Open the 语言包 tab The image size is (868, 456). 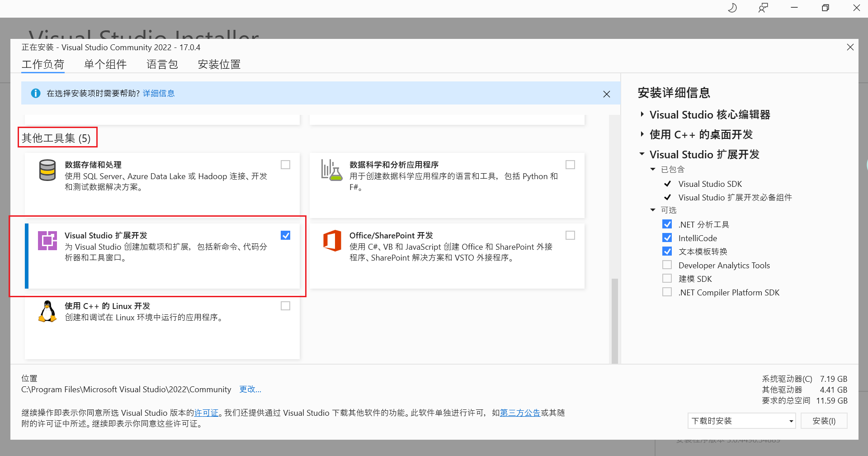point(162,64)
